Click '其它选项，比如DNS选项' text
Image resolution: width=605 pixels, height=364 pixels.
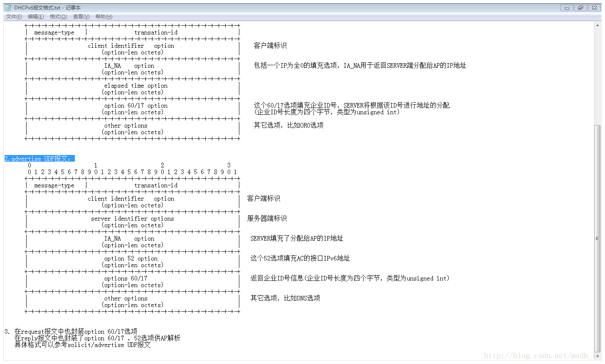285,298
